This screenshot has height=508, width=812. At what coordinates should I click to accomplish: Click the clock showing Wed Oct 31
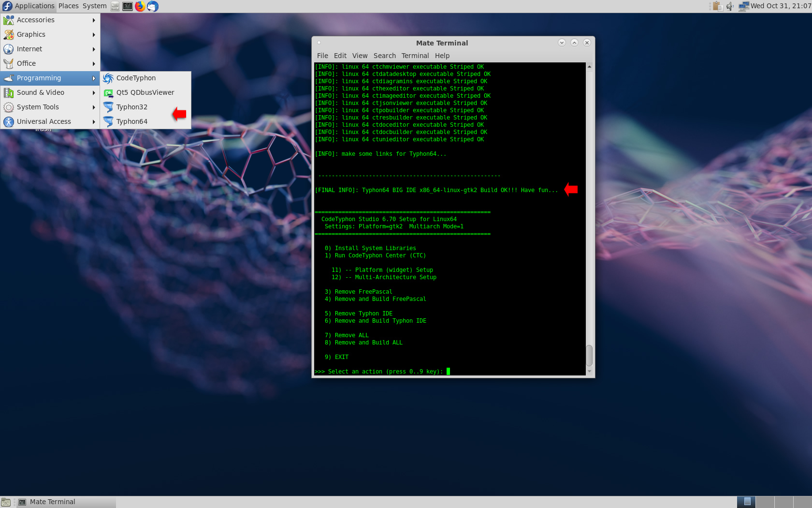tap(781, 6)
